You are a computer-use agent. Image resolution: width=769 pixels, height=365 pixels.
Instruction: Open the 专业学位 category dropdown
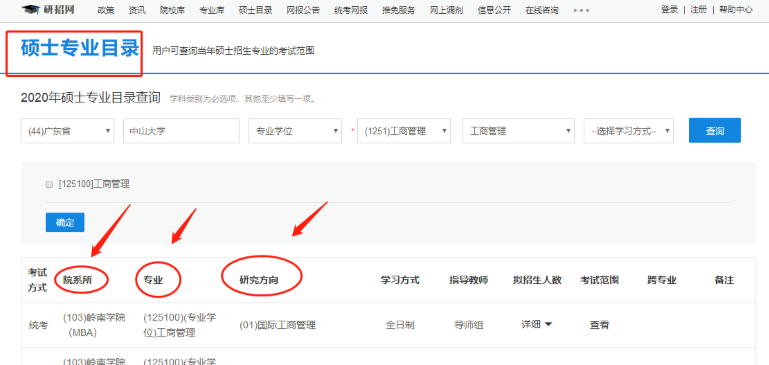[295, 131]
